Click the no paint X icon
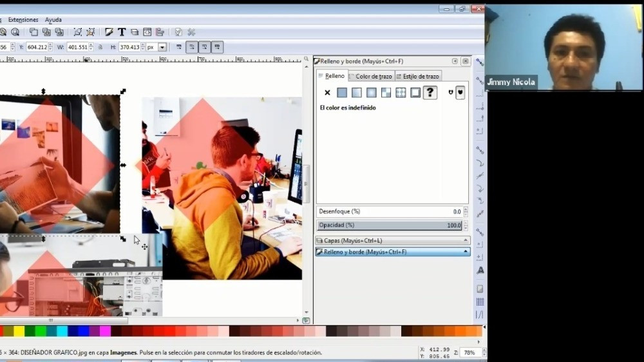 click(x=327, y=93)
